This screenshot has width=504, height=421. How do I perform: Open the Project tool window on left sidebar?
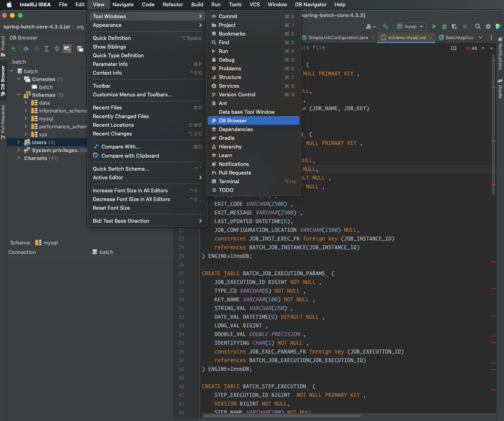(3, 46)
